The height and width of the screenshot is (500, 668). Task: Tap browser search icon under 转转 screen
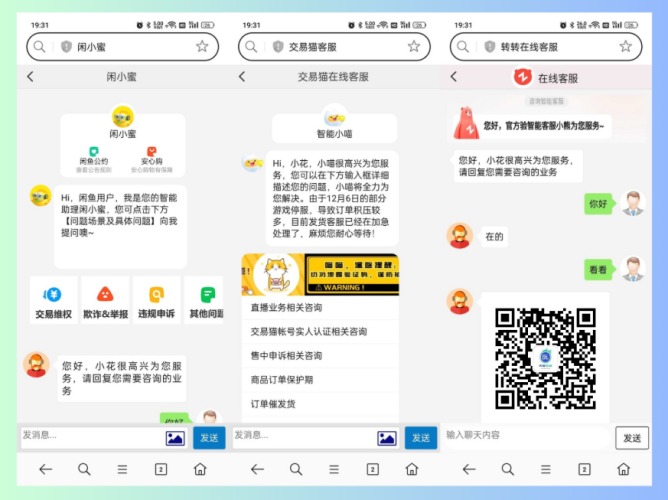click(507, 469)
